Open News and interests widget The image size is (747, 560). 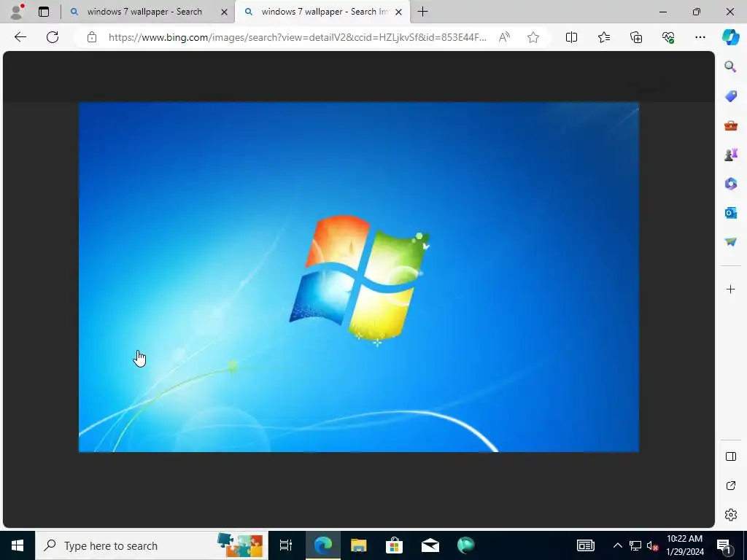point(585,545)
